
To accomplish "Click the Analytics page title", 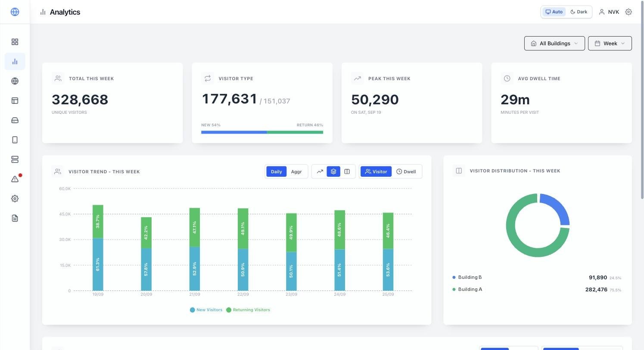I will (x=65, y=12).
